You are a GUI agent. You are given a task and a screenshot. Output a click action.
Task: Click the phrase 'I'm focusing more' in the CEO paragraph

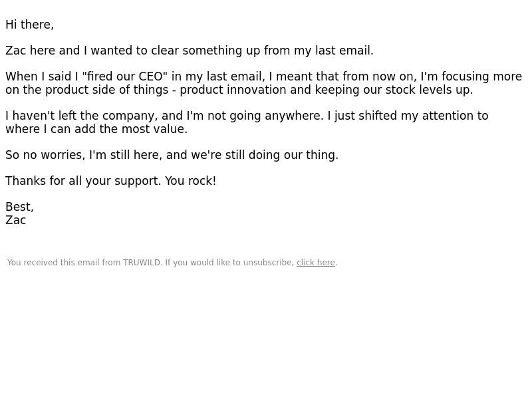pyautogui.click(x=471, y=76)
